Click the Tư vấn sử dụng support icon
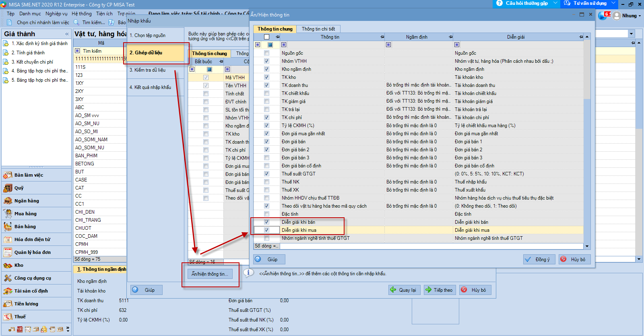The width and height of the screenshot is (644, 336). pyautogui.click(x=567, y=3)
